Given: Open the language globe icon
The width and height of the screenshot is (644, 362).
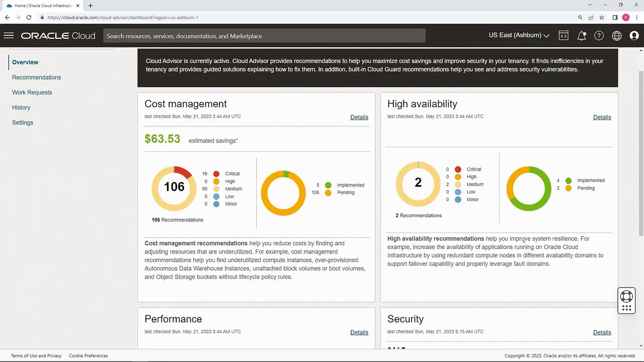Looking at the screenshot, I should point(617,36).
